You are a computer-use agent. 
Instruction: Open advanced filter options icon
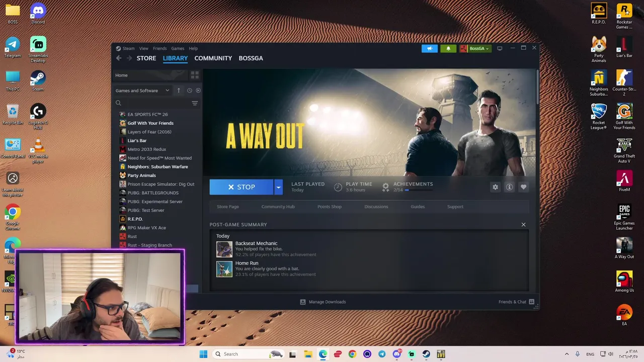(195, 103)
